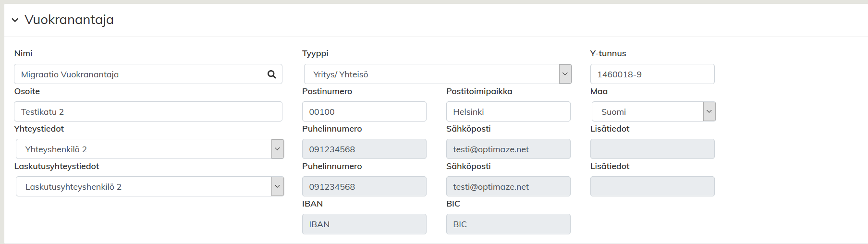868x244 pixels.
Task: Open the Tyyppi dropdown
Action: (x=565, y=74)
